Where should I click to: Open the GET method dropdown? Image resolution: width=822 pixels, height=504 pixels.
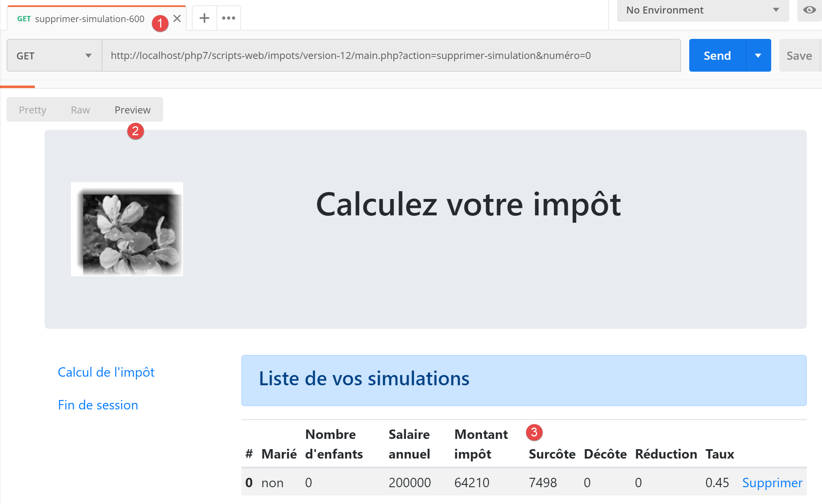click(x=54, y=56)
